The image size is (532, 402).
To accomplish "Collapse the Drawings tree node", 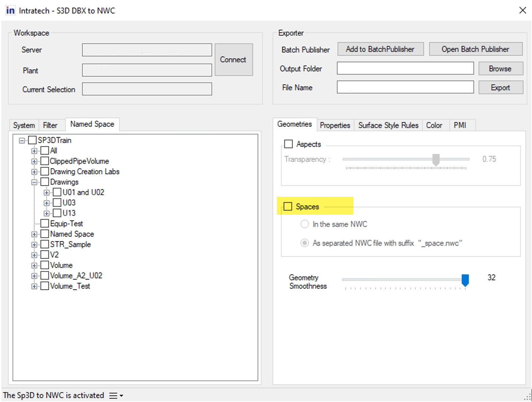I will (x=34, y=181).
